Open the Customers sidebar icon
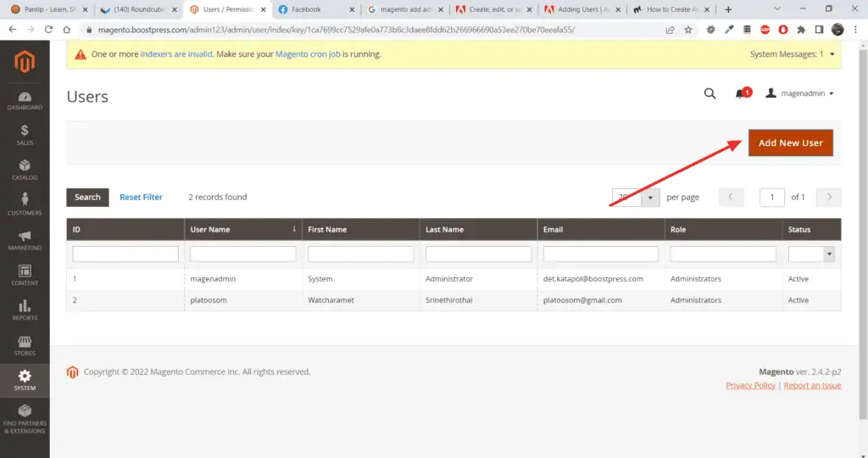The height and width of the screenshot is (458, 868). (25, 205)
